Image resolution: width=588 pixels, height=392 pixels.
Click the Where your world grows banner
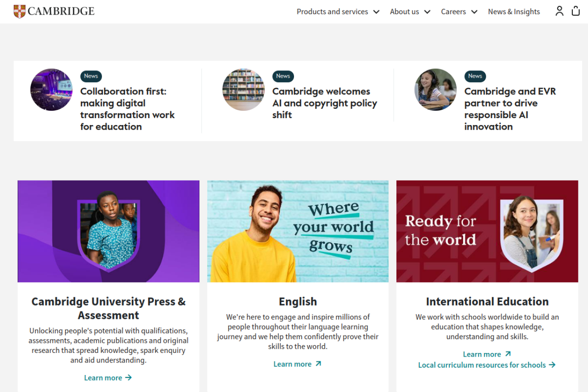298,231
